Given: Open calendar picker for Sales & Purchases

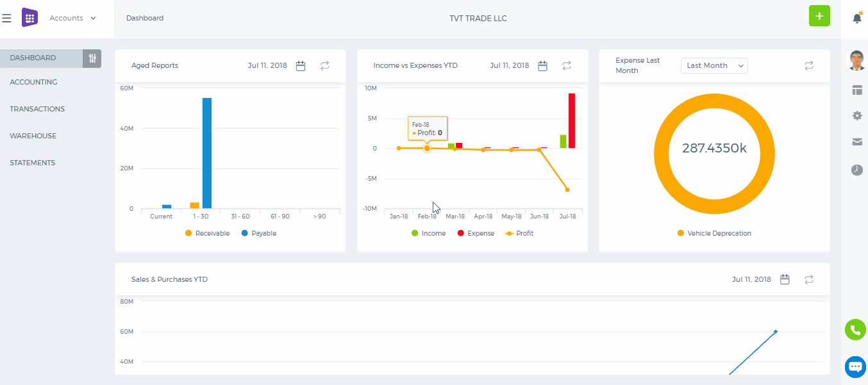Looking at the screenshot, I should click(x=785, y=279).
